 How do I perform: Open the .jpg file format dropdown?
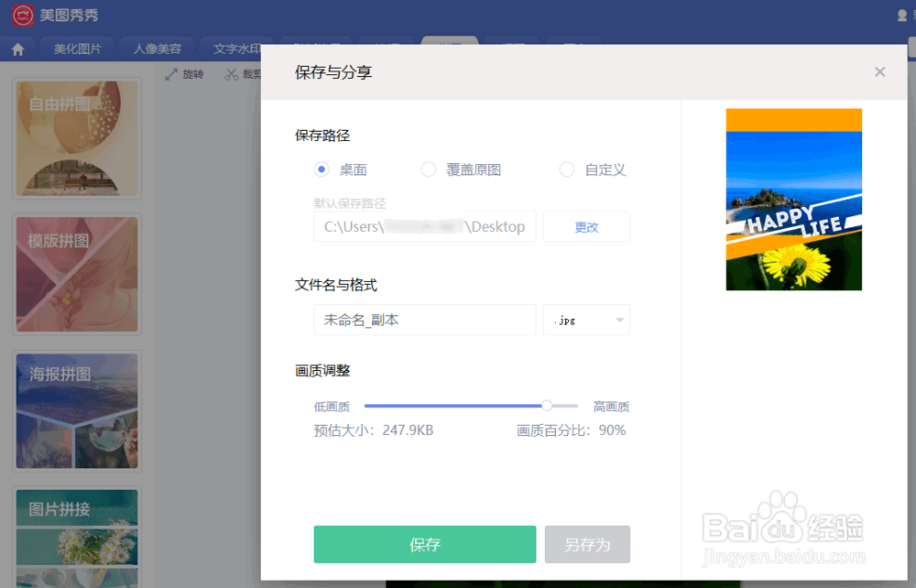pos(586,320)
